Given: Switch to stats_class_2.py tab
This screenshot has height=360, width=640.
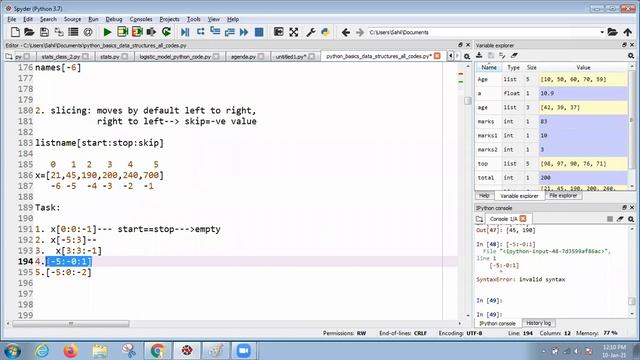Looking at the screenshot, I should click(x=61, y=56).
